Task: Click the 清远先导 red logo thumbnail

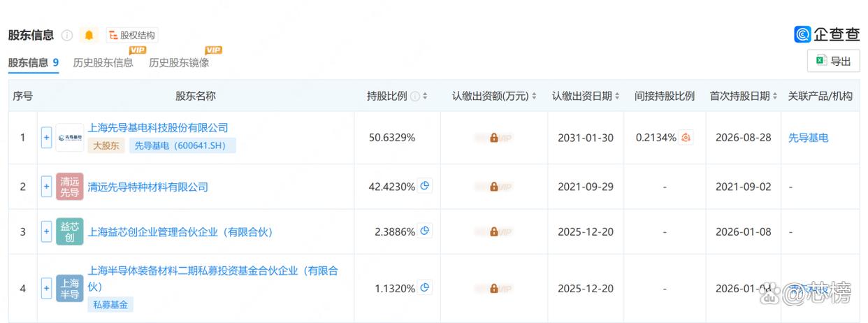Action: [x=70, y=187]
